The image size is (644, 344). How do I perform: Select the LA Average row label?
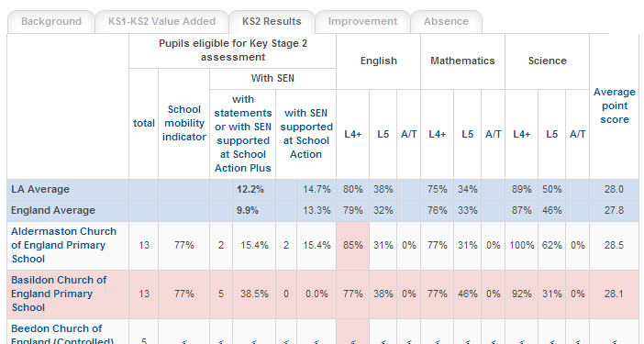coord(40,189)
